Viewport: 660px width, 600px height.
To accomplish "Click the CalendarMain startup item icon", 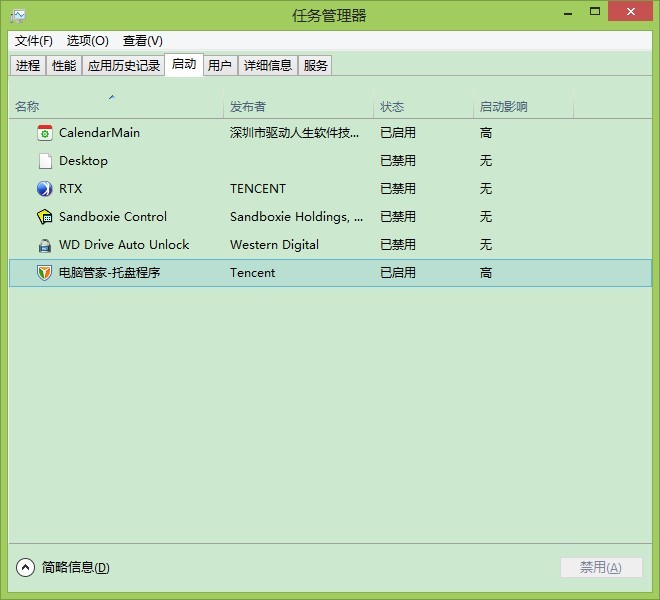I will 44,133.
